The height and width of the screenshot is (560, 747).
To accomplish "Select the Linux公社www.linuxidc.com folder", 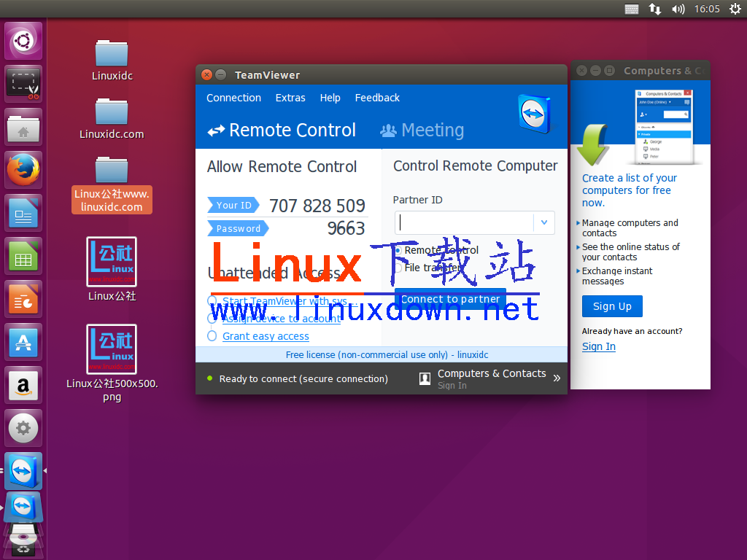I will (112, 184).
